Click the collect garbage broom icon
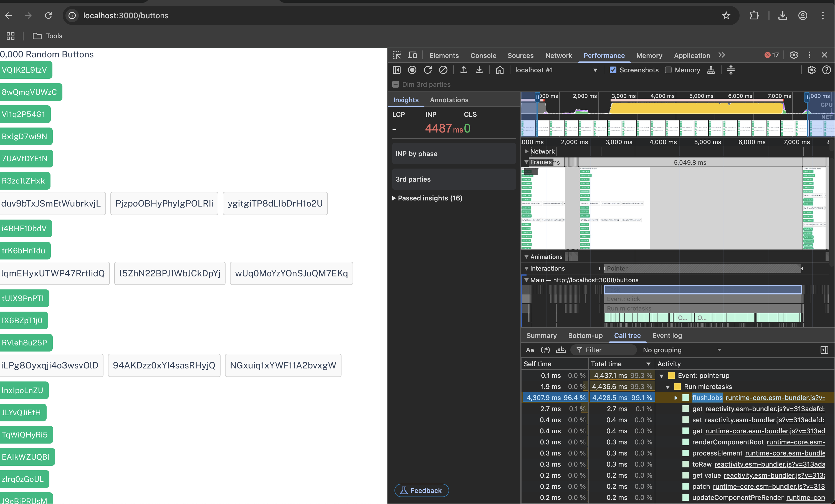Viewport: 835px width, 504px height. tap(711, 70)
